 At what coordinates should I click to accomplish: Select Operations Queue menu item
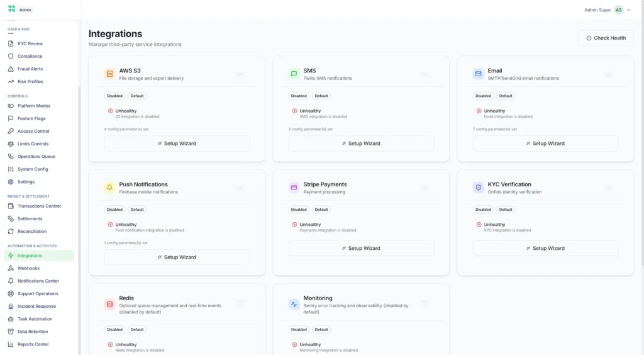coord(40,157)
